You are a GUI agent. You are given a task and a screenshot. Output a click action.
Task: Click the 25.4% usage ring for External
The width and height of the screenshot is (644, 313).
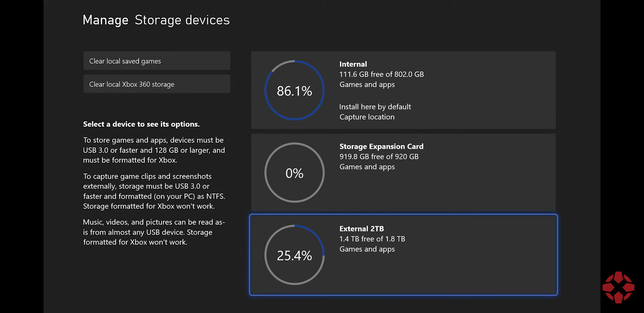coord(294,255)
